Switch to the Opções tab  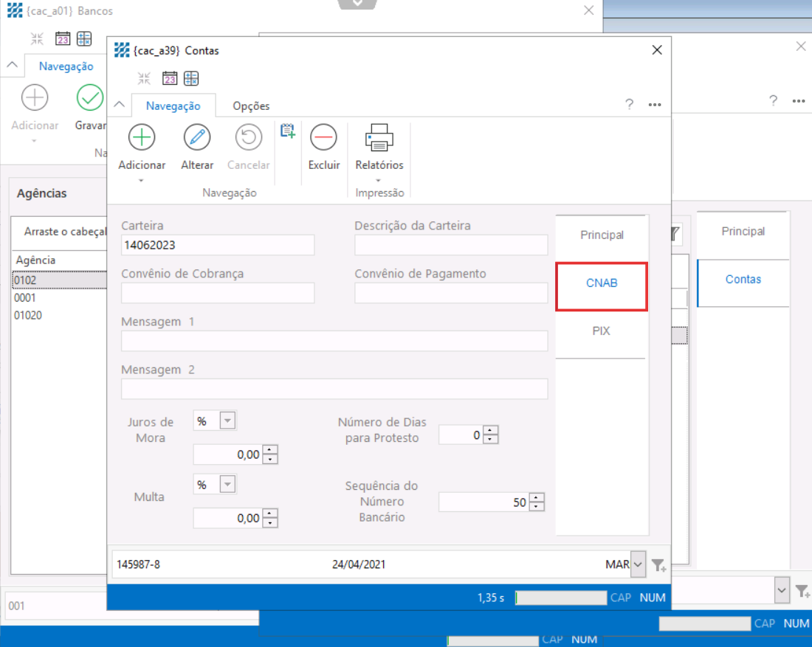pos(251,106)
